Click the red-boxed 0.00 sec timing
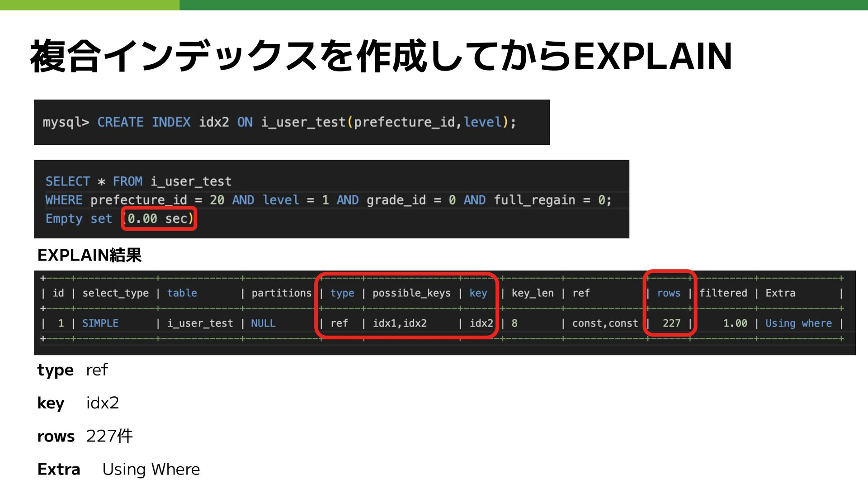The image size is (868, 489). coord(159,219)
